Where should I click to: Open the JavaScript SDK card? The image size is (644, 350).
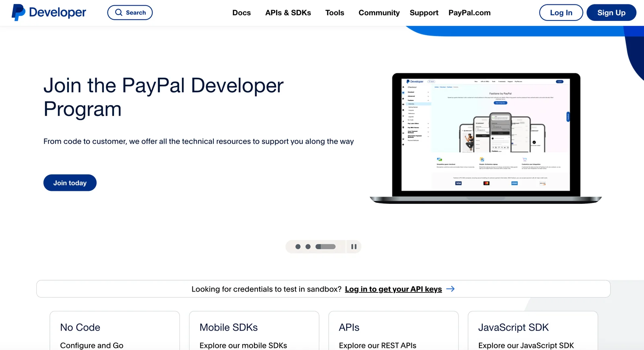533,331
